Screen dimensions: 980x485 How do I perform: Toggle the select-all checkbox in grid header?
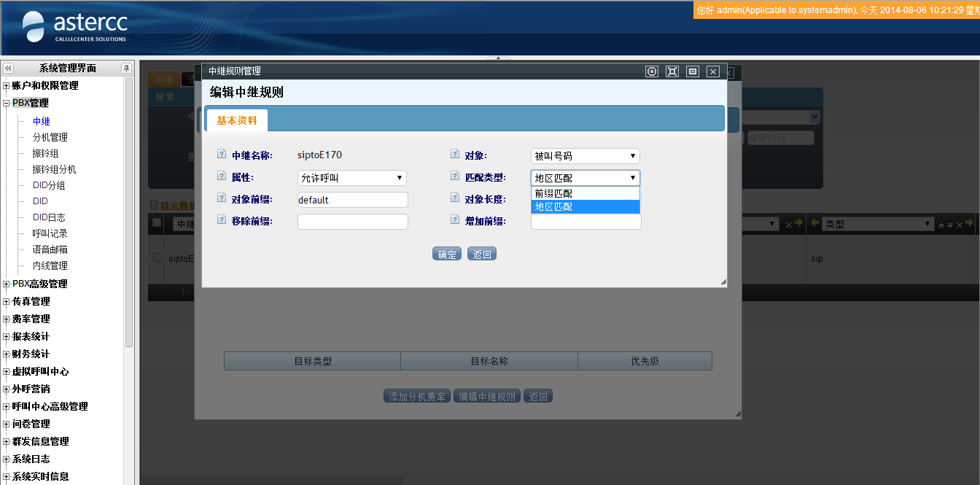[156, 222]
